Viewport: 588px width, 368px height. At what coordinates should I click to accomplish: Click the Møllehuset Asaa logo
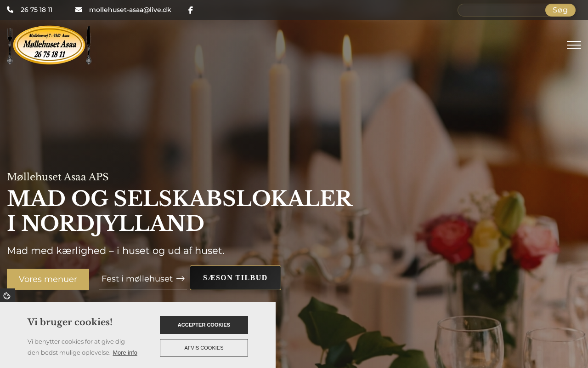pos(49,45)
